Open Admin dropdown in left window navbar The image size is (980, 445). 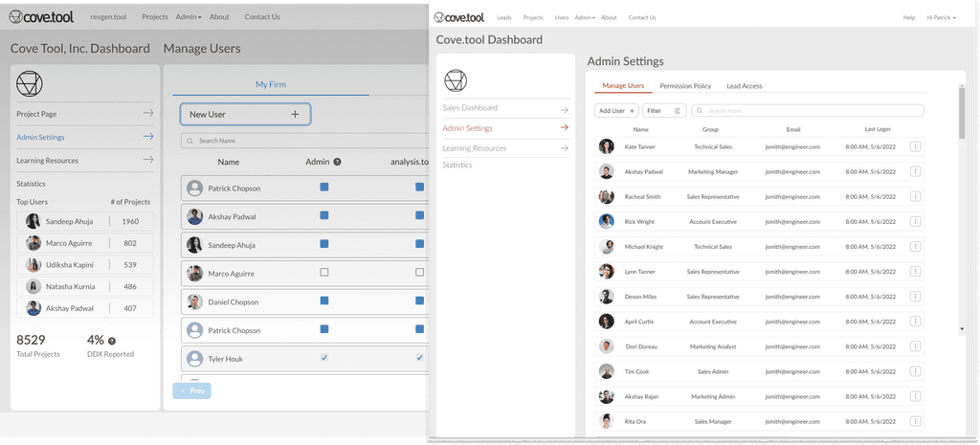click(x=189, y=17)
